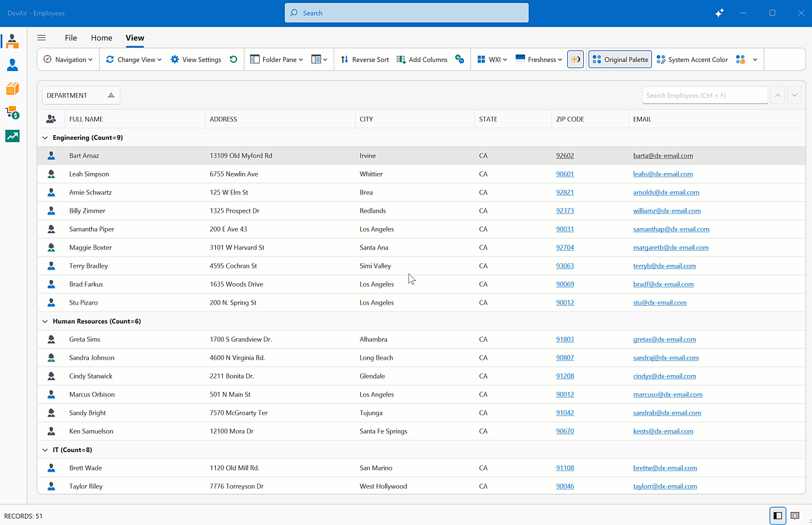Reset view with the green undo arrow icon

tap(235, 59)
